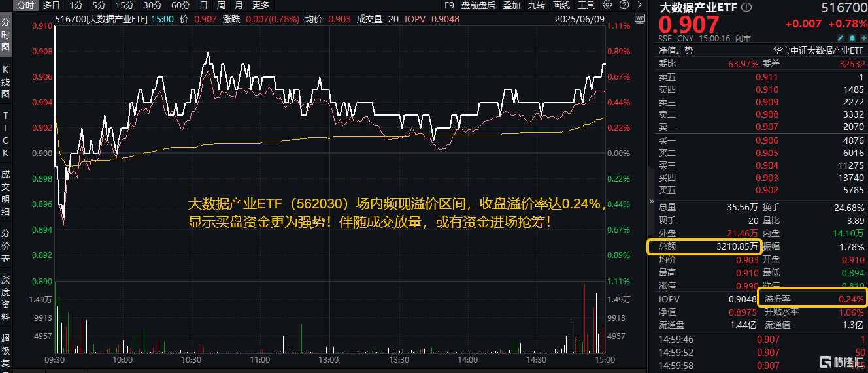Open 深度资料 in left sidebar
Screen dimensions: 868x373
(6, 299)
